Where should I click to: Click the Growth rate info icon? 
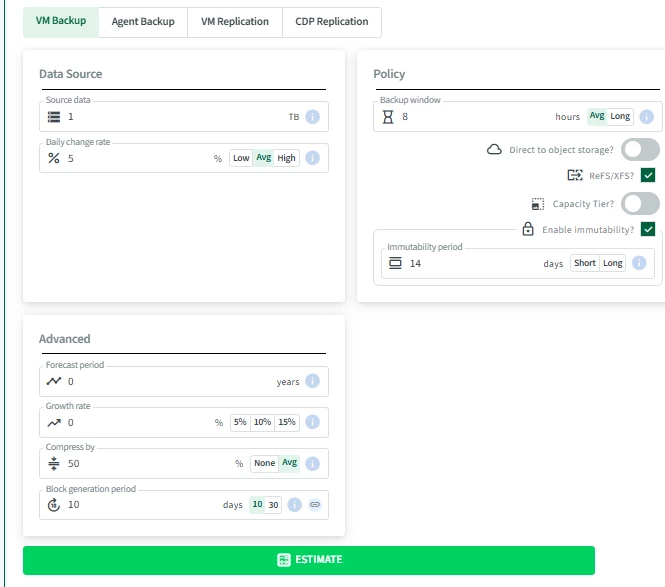pyautogui.click(x=312, y=422)
